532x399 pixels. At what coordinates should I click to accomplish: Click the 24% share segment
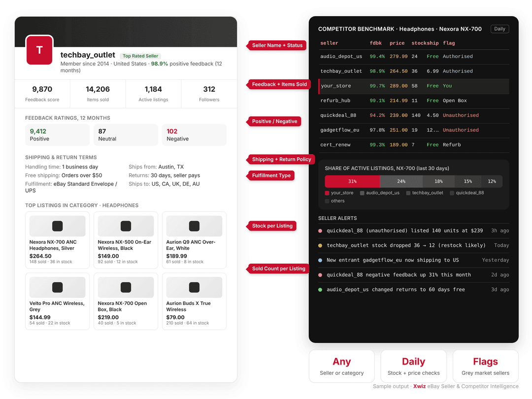[401, 181]
